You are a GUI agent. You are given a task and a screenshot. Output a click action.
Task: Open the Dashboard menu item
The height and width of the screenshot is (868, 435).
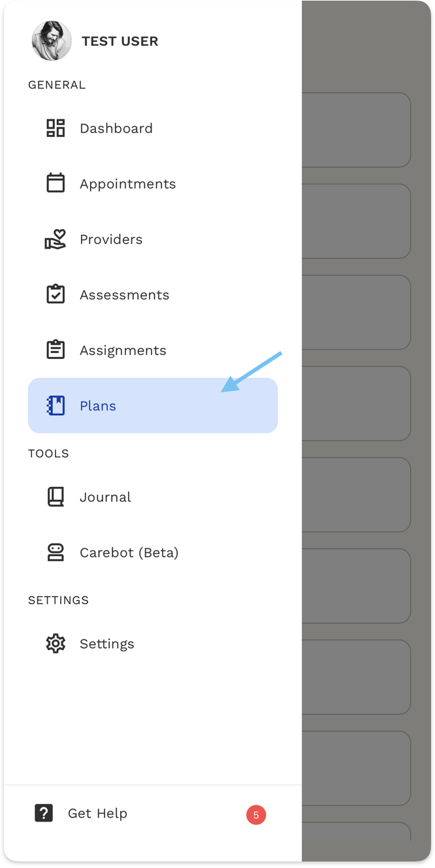click(116, 129)
